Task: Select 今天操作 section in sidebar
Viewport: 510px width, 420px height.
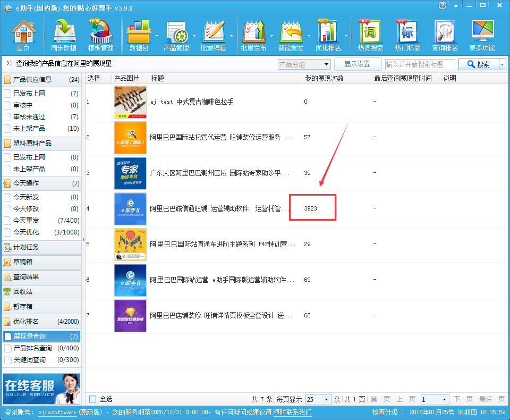Action: (41, 183)
